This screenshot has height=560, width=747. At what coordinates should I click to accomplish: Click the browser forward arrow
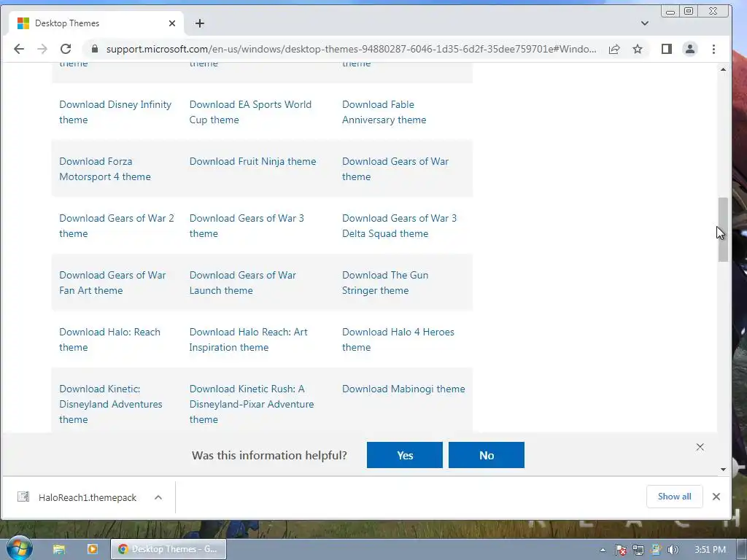click(x=42, y=49)
